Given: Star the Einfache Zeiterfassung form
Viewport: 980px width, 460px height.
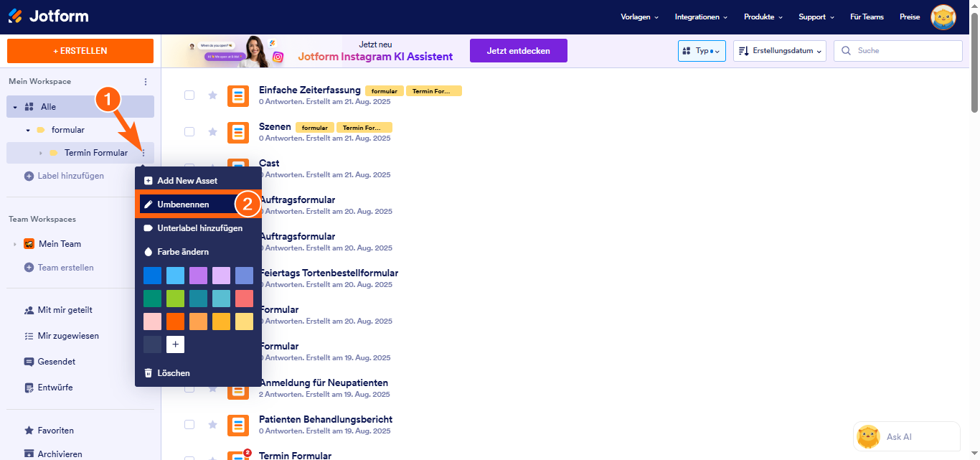Looking at the screenshot, I should coord(212,95).
